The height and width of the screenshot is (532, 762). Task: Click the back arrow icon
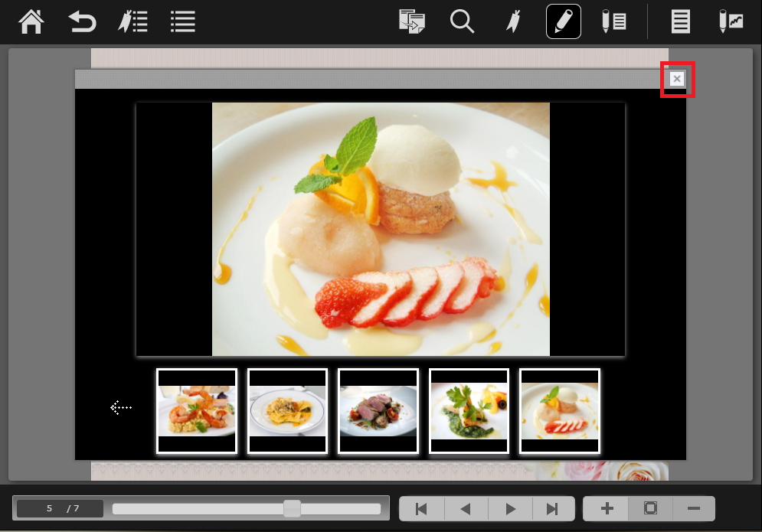pos(82,21)
